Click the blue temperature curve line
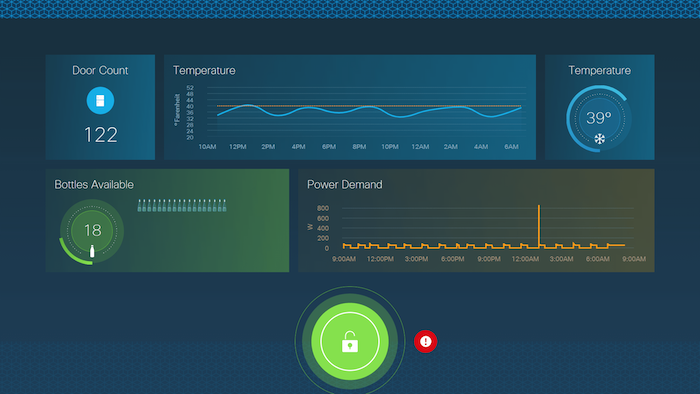The width and height of the screenshot is (700, 394). (x=369, y=111)
